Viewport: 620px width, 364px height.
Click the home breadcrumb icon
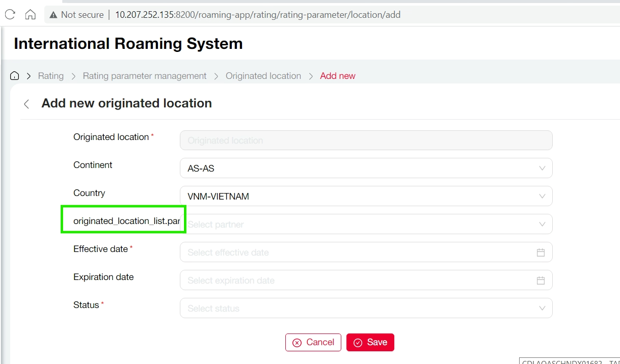coord(15,76)
